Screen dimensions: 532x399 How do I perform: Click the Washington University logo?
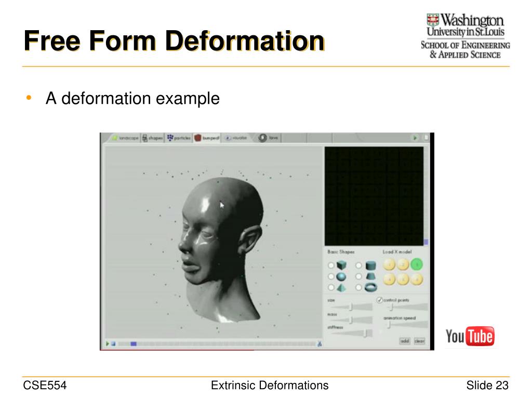465,36
